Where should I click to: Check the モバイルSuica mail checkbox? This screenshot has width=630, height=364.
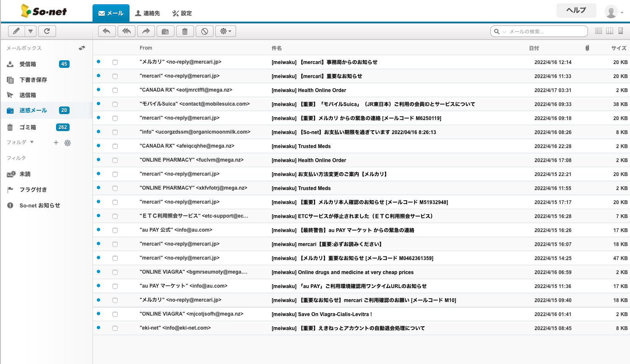pyautogui.click(x=115, y=104)
